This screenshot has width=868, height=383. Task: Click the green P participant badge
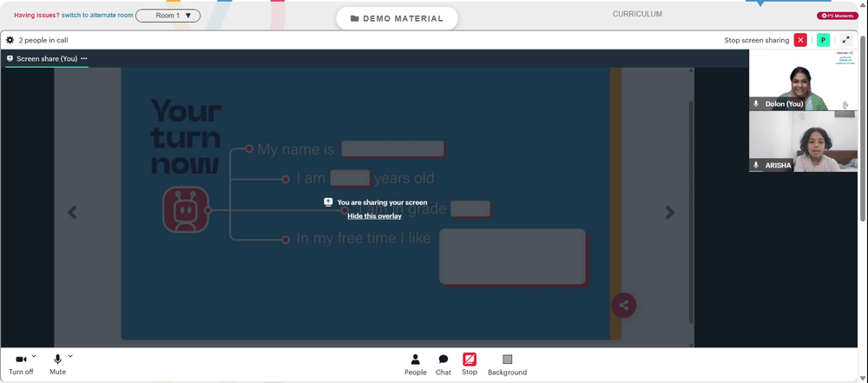(x=823, y=40)
